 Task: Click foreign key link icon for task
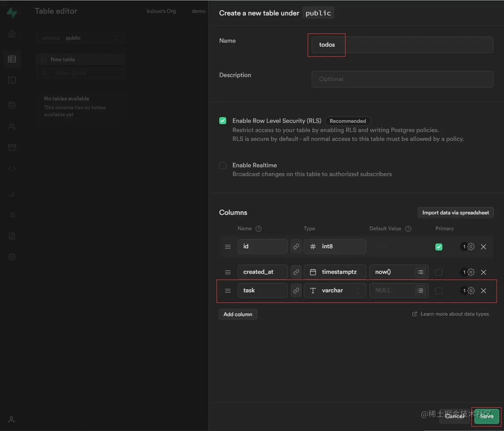(x=296, y=291)
